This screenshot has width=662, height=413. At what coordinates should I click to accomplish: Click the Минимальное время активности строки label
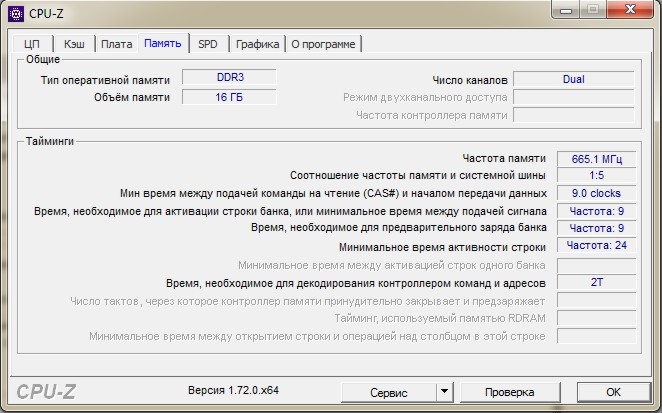point(442,247)
